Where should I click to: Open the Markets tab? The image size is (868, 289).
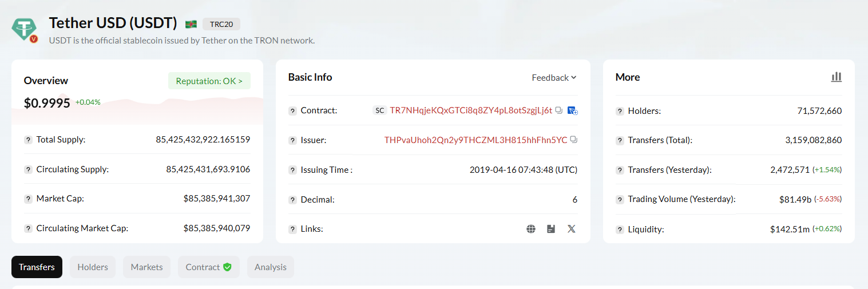coord(146,267)
